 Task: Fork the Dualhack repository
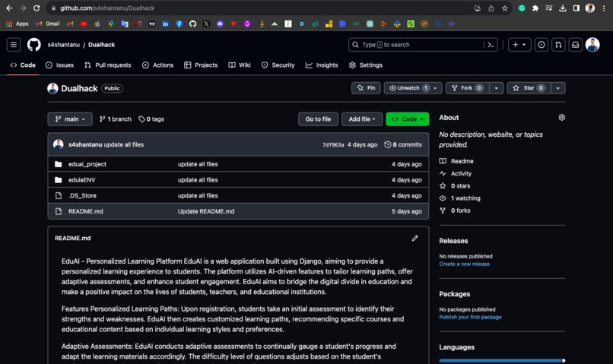click(468, 88)
